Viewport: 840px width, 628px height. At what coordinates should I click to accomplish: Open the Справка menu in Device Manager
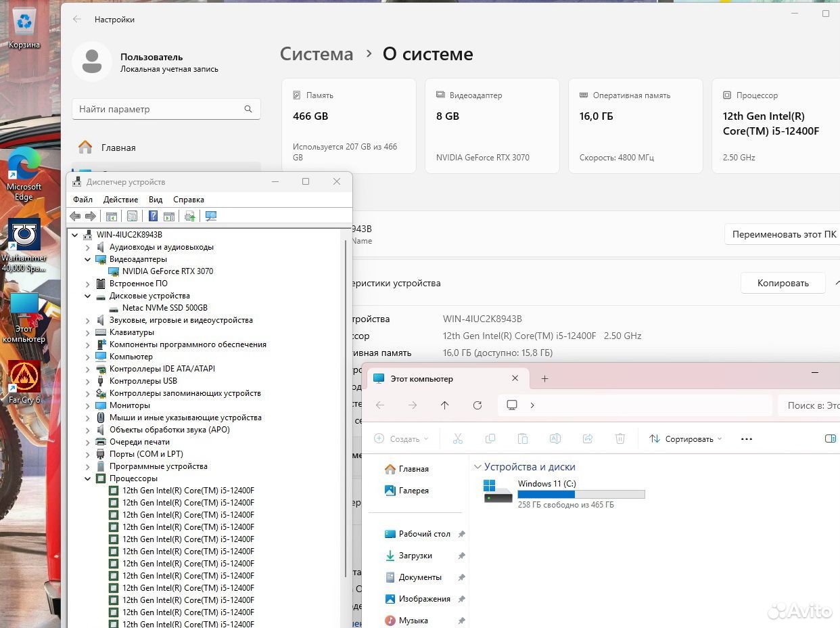click(189, 200)
